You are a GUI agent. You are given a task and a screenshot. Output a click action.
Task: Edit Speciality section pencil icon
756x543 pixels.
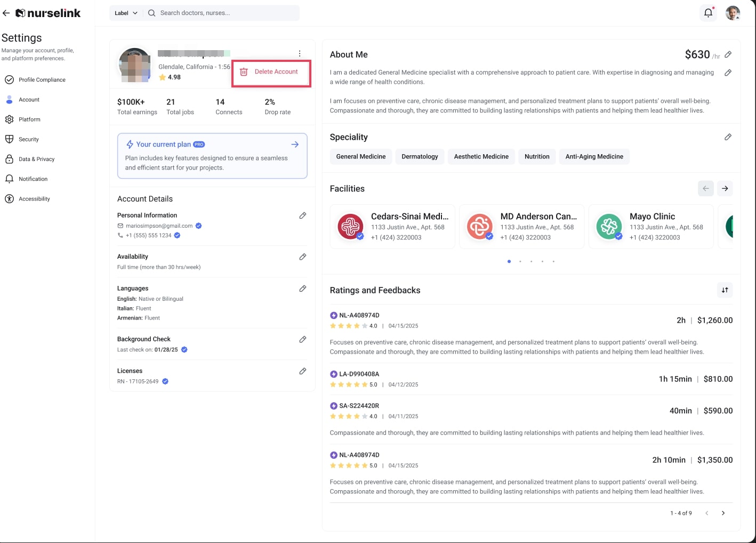click(728, 137)
